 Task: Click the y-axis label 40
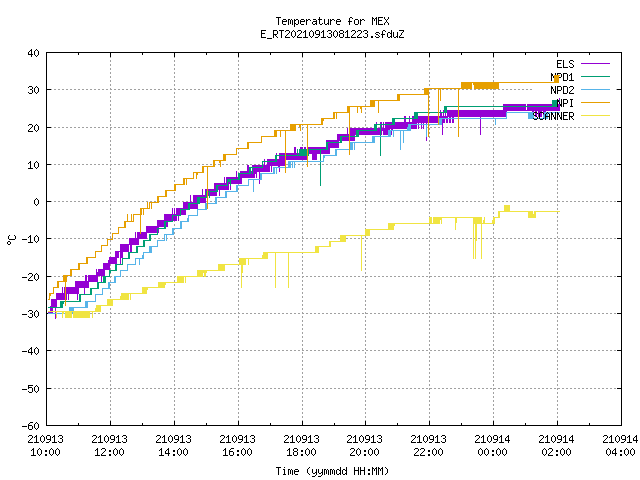33,53
